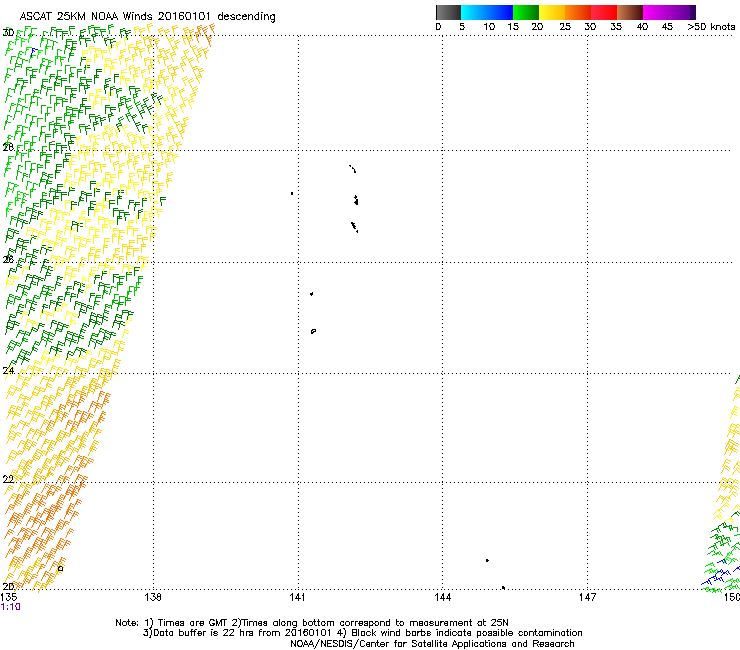Click the longitude label '147'

(587, 597)
